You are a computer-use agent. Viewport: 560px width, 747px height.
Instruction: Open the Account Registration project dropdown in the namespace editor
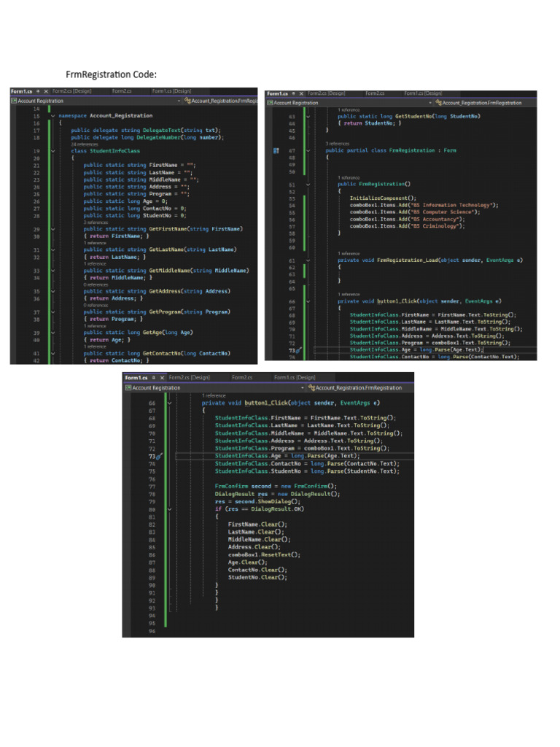[x=179, y=101]
